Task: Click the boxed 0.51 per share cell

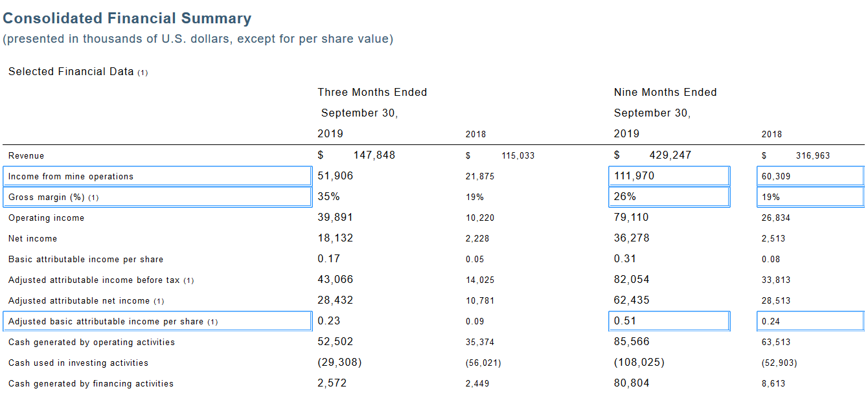Action: [669, 321]
